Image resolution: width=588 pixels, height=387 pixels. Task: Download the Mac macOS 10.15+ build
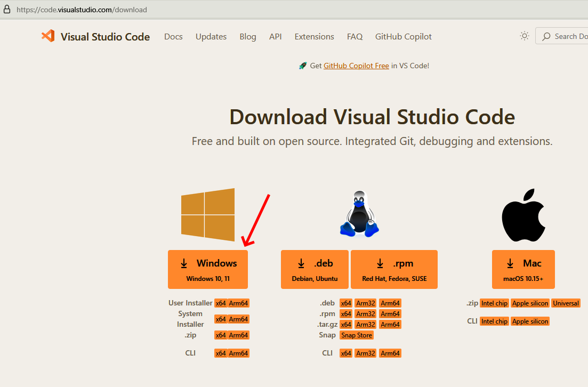pos(523,269)
